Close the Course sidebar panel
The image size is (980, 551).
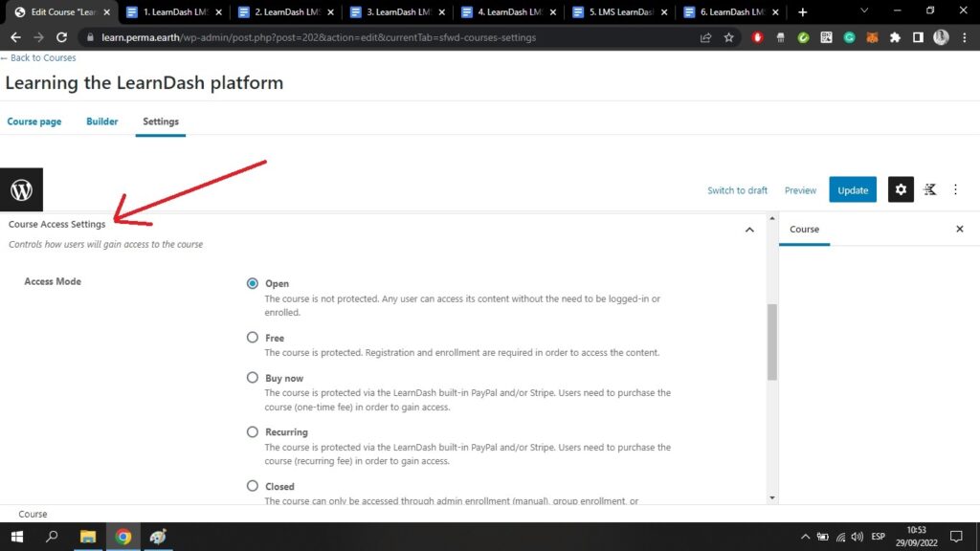click(x=960, y=230)
